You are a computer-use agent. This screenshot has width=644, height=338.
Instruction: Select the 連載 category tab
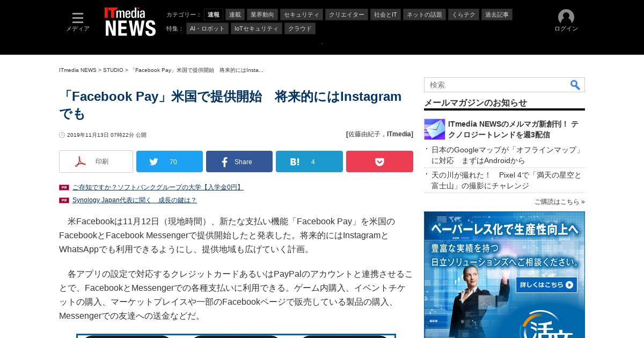point(235,14)
